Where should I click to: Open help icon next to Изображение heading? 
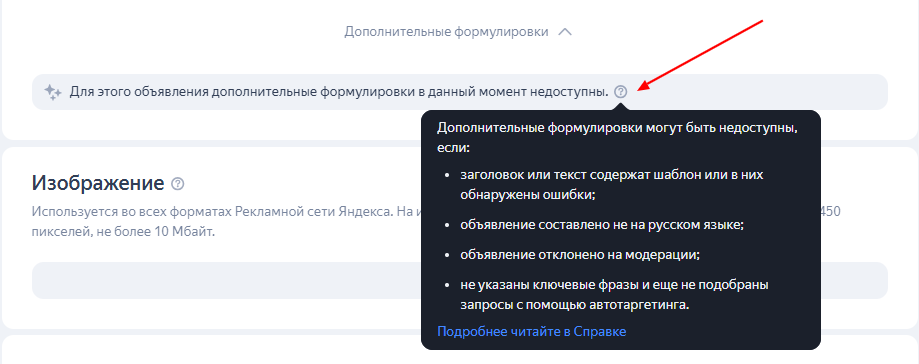click(178, 184)
